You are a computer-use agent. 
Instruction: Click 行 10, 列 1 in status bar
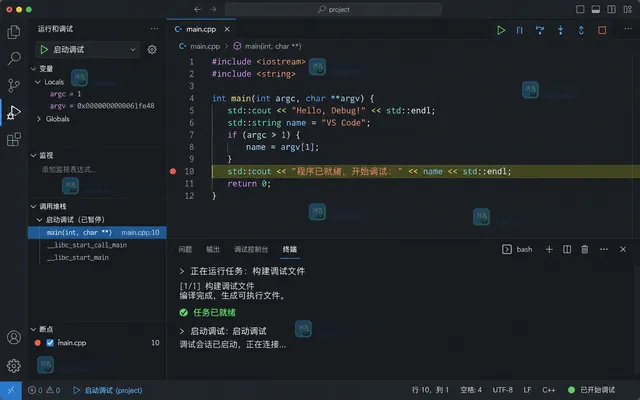430,390
